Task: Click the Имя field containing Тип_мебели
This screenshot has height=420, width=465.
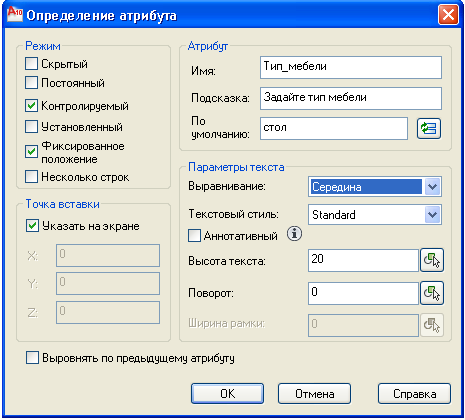Action: click(x=351, y=67)
